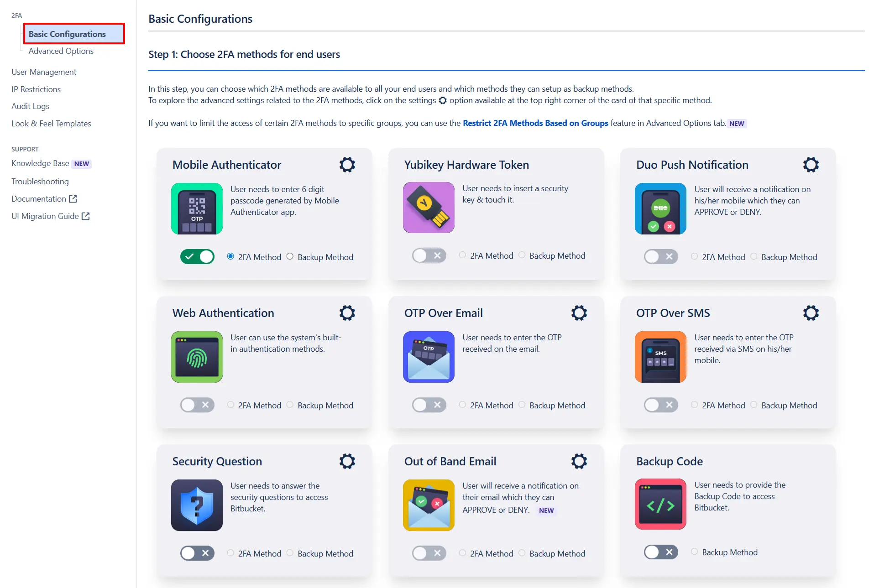Open settings for Yubikey Hardware Token
This screenshot has width=874, height=588.
pyautogui.click(x=579, y=165)
